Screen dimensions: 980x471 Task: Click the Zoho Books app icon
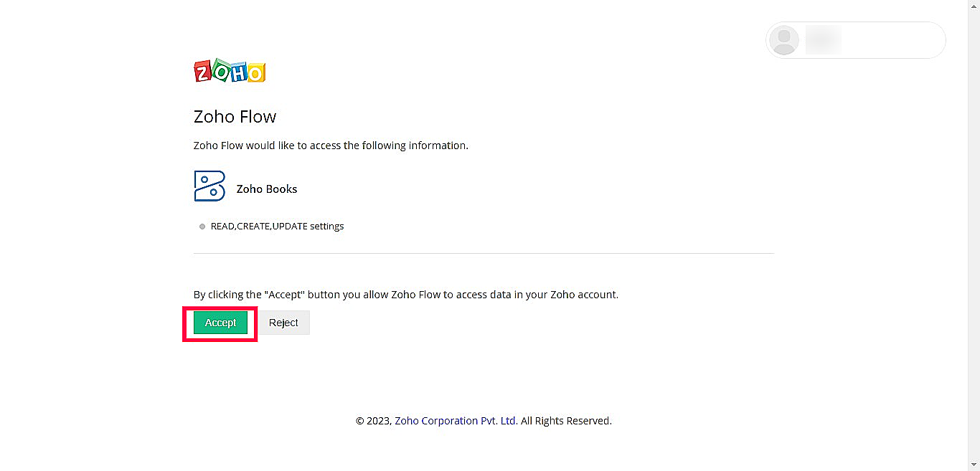209,186
